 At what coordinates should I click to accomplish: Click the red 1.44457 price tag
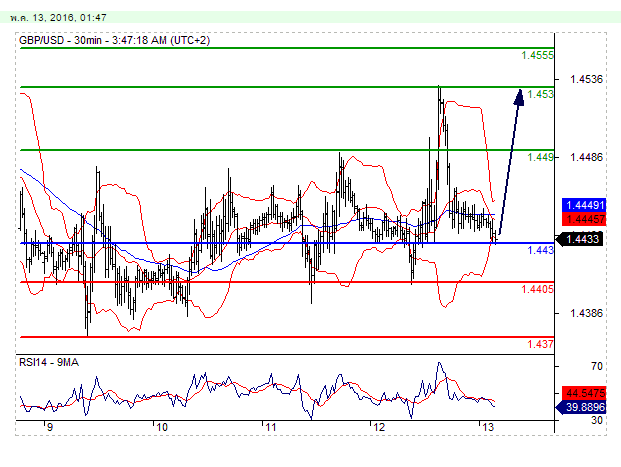click(584, 219)
